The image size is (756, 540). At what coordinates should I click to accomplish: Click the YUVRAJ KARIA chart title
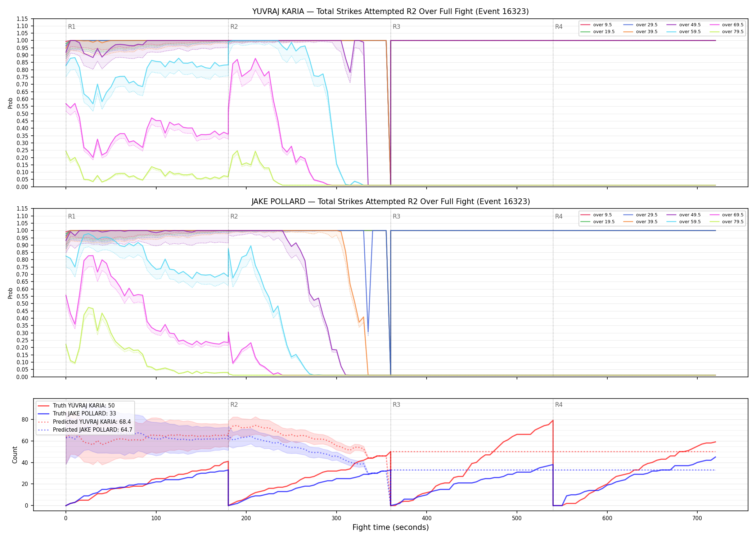point(391,12)
